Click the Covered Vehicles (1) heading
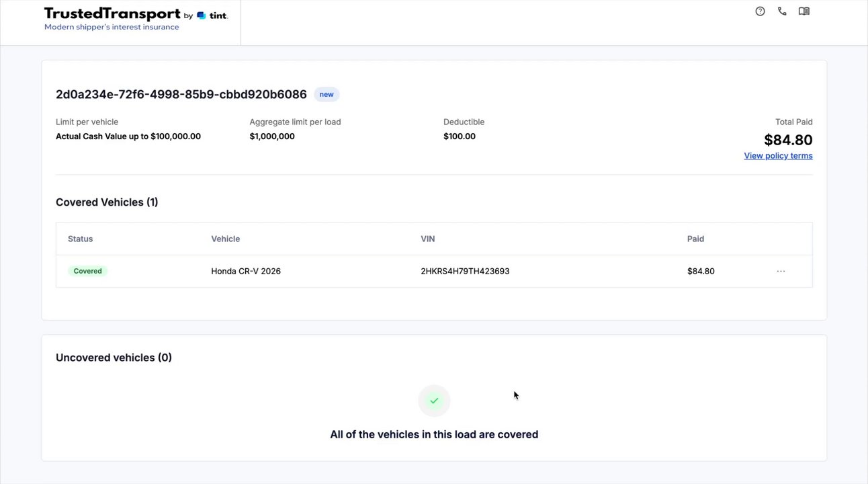Image resolution: width=868 pixels, height=484 pixels. pyautogui.click(x=107, y=202)
